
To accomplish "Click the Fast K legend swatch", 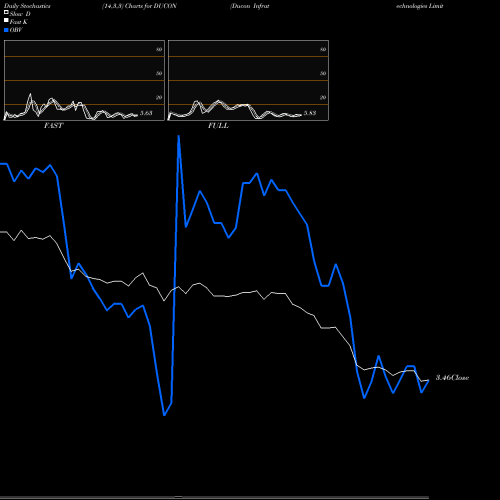I will coord(6,21).
